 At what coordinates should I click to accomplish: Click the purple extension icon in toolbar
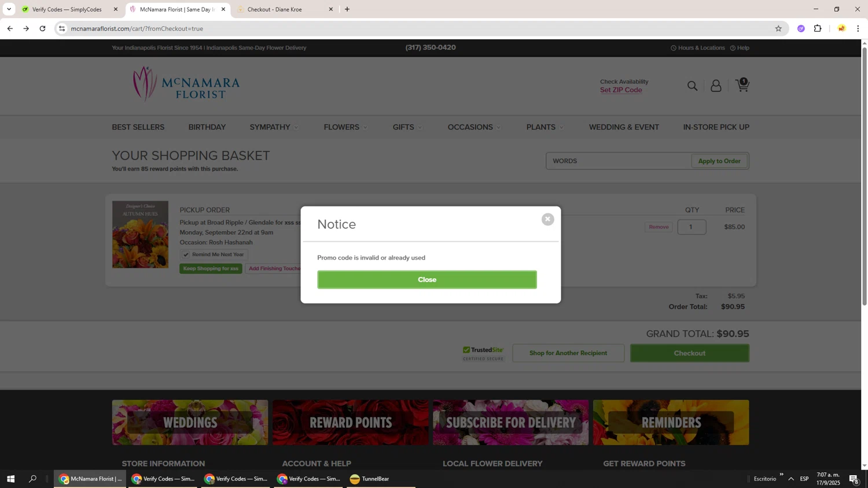[801, 28]
